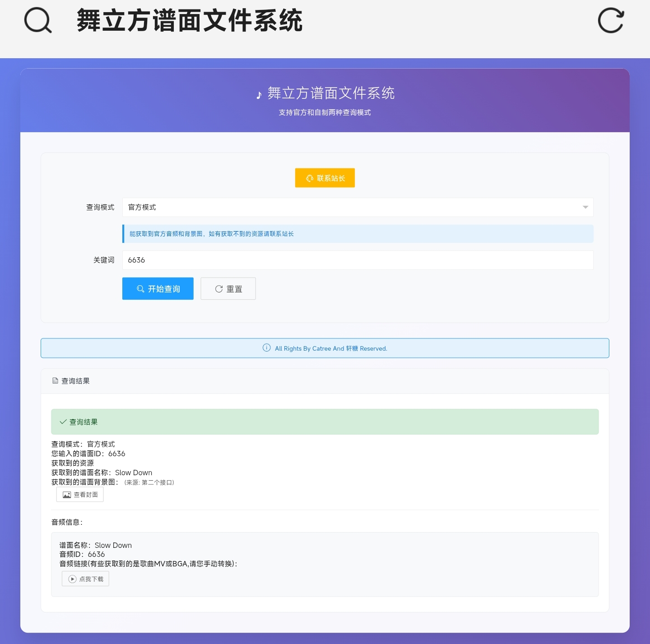Click the line 查询模式：官方模式 in the query results
Image resolution: width=650 pixels, height=644 pixels.
click(84, 444)
